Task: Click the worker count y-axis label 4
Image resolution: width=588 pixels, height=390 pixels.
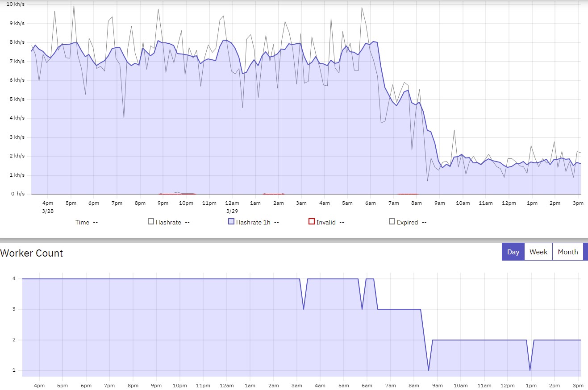Action: tap(14, 279)
